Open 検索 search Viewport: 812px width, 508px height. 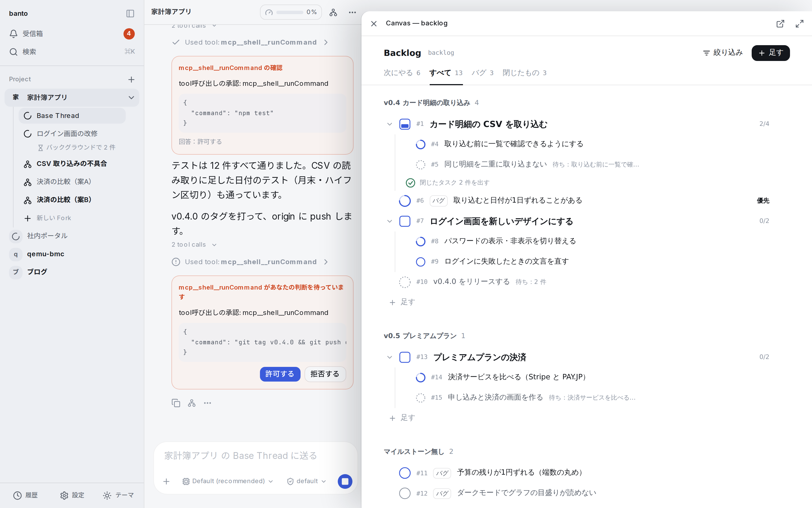(72, 52)
